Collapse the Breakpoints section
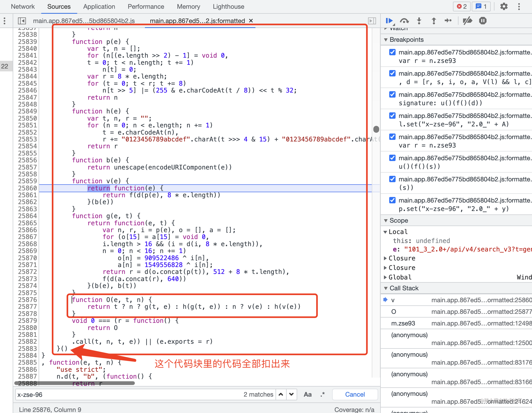The image size is (532, 413). click(x=386, y=40)
